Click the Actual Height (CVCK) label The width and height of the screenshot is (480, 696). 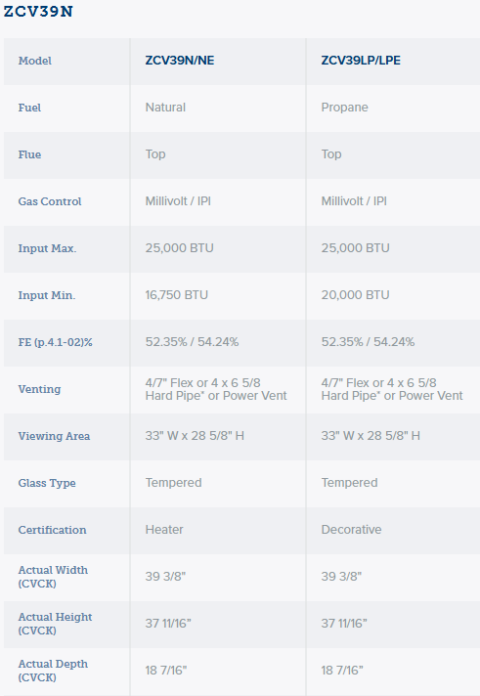(55, 624)
